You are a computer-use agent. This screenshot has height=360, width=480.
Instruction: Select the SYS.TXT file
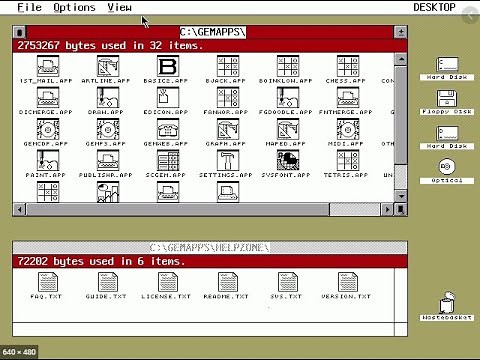(x=288, y=282)
